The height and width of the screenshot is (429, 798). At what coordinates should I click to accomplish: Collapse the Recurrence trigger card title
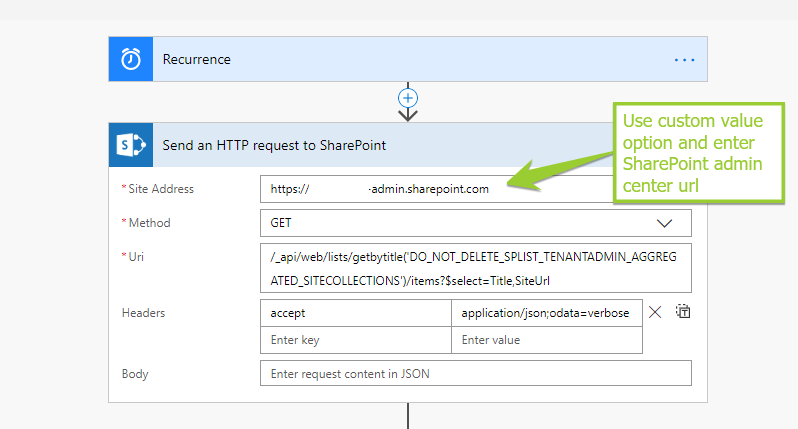tap(197, 60)
